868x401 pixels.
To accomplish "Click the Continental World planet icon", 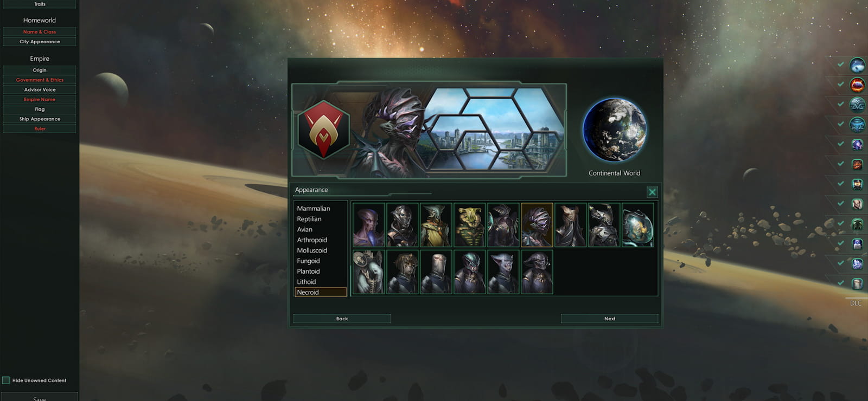I will tap(615, 130).
